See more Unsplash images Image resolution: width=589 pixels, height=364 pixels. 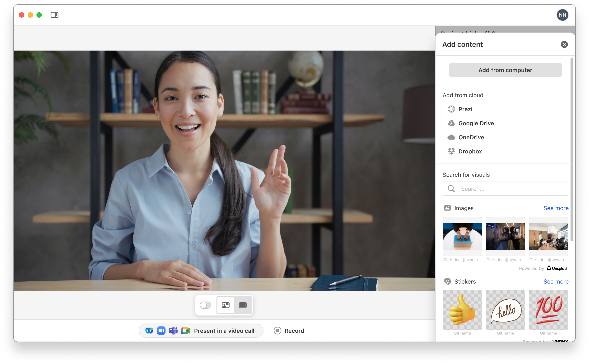tap(556, 208)
